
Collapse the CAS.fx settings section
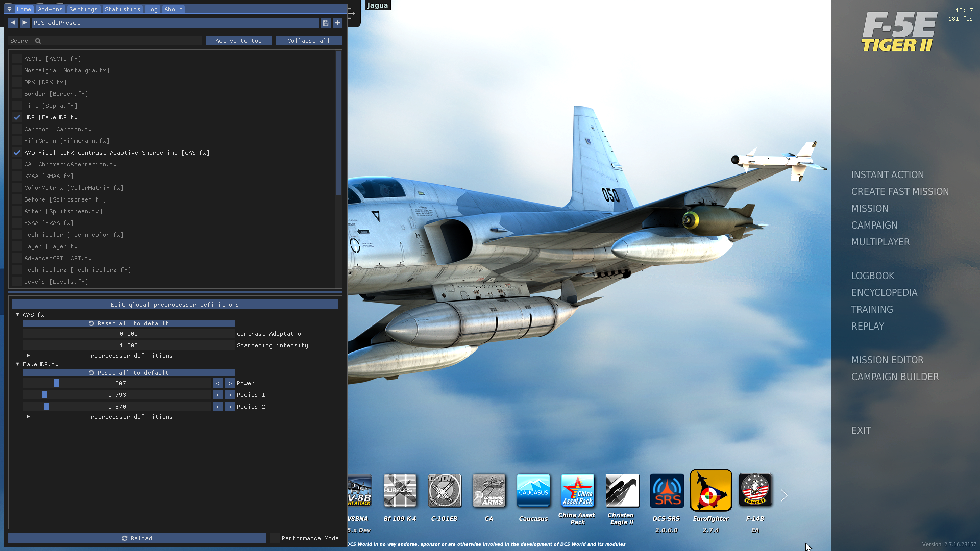pos(18,315)
